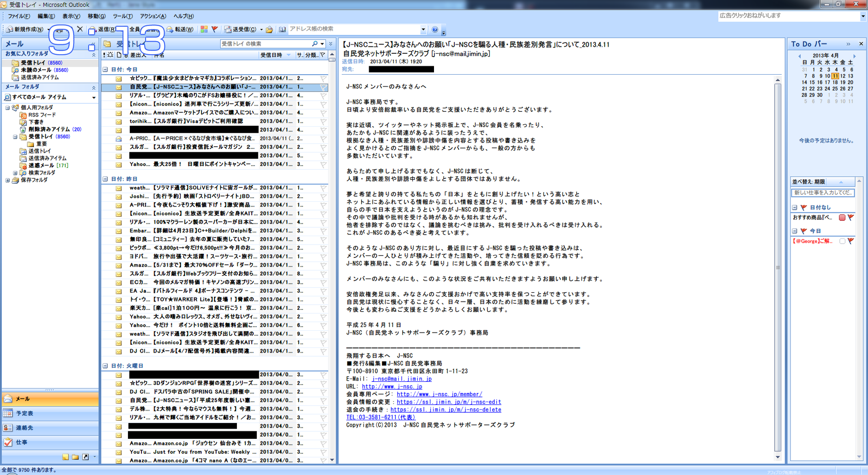Click the delete X icon in toolbar

[80, 29]
